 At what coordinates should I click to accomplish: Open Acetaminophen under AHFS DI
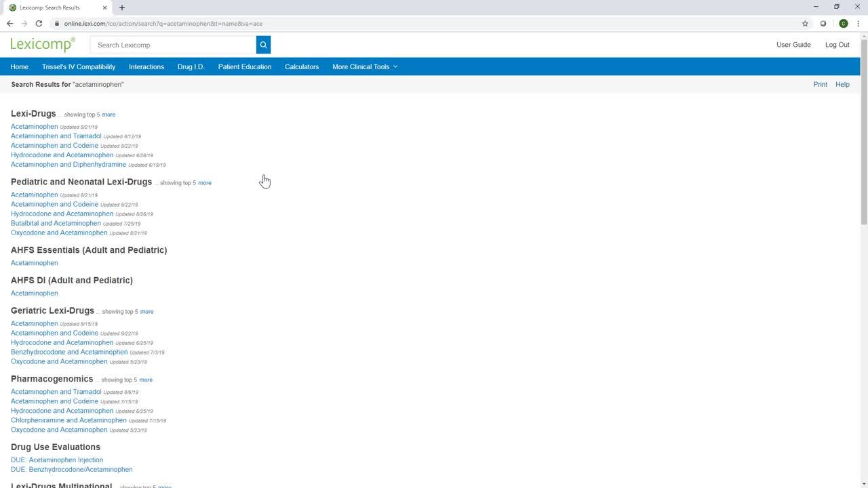click(x=34, y=293)
